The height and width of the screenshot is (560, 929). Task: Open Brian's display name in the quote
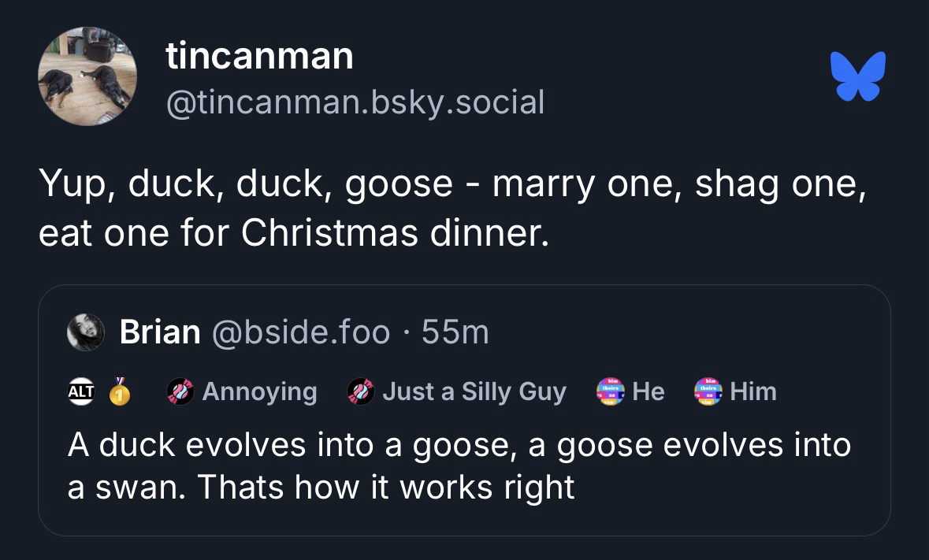[159, 332]
